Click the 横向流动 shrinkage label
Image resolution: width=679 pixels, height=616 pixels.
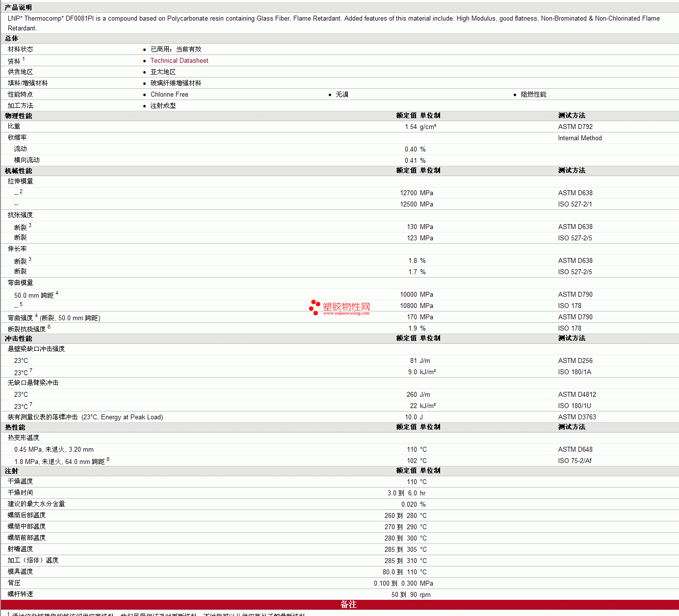(x=27, y=160)
